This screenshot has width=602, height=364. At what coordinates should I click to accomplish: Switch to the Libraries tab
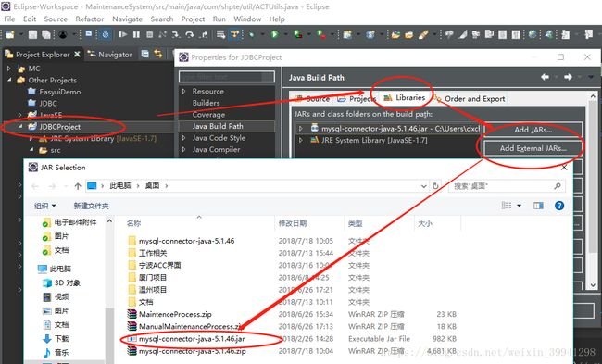[x=406, y=97]
